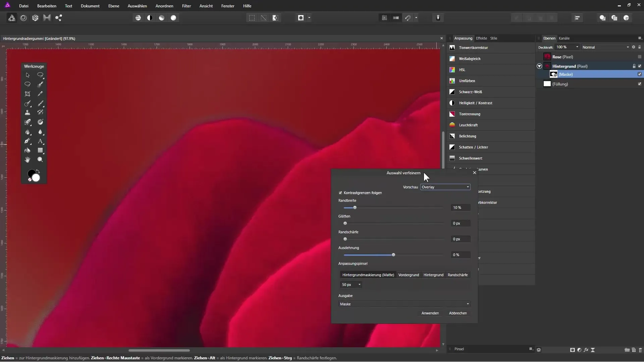Click the Select All marquee toolbar icon
The image size is (644, 362).
(x=252, y=18)
